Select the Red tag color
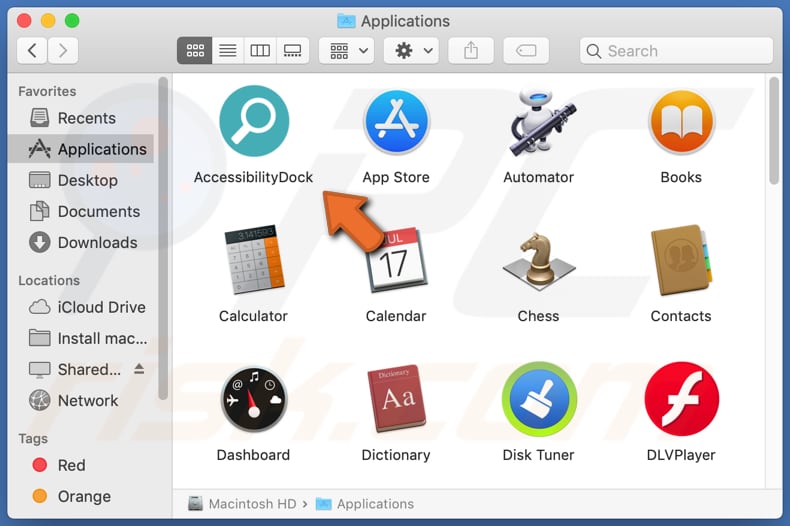 tap(71, 465)
